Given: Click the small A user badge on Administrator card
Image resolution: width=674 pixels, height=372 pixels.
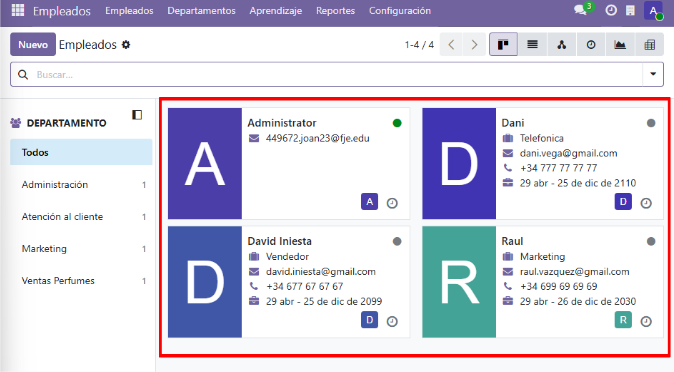Looking at the screenshot, I should pos(370,201).
